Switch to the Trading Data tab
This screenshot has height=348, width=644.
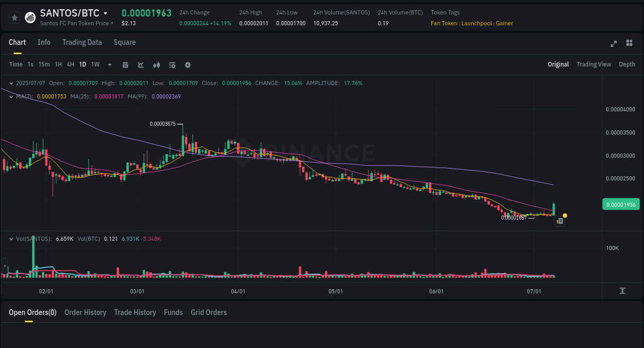[82, 42]
